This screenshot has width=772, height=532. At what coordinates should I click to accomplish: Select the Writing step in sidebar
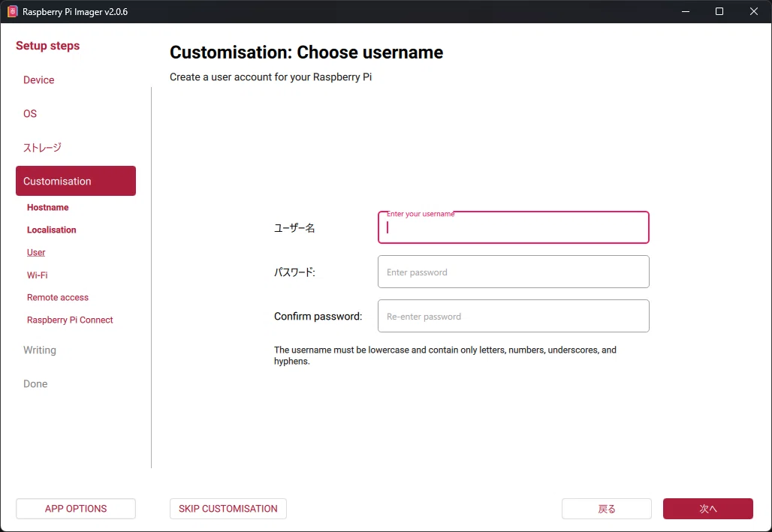coord(40,350)
